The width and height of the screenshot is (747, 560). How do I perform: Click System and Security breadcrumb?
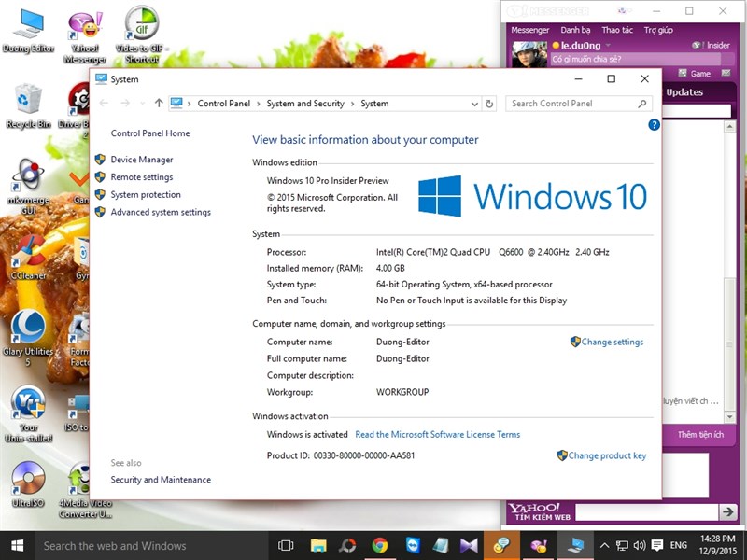[305, 104]
